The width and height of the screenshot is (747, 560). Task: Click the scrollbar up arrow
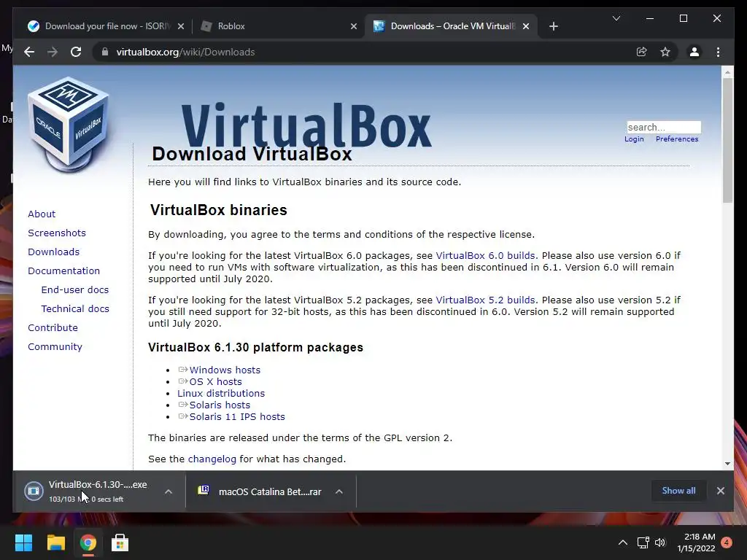(727, 72)
